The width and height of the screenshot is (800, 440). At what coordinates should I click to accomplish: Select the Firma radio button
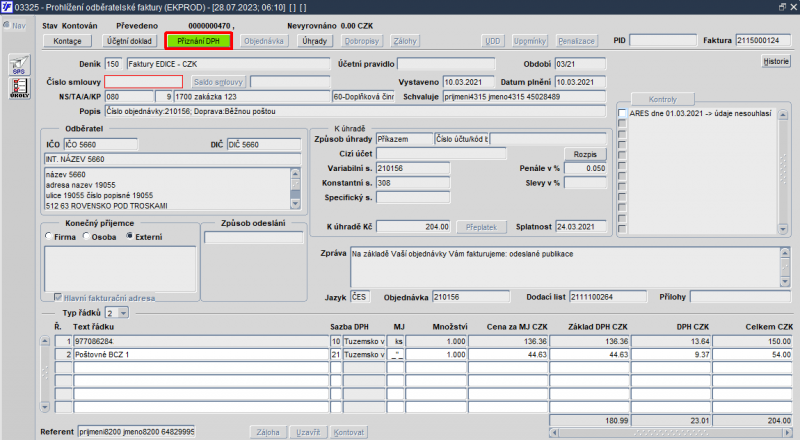pos(50,236)
